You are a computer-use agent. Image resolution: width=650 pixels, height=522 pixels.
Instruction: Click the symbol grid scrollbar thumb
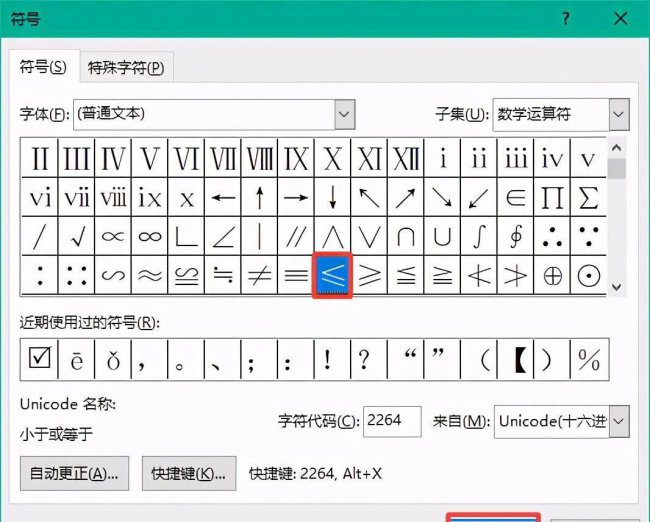point(616,168)
